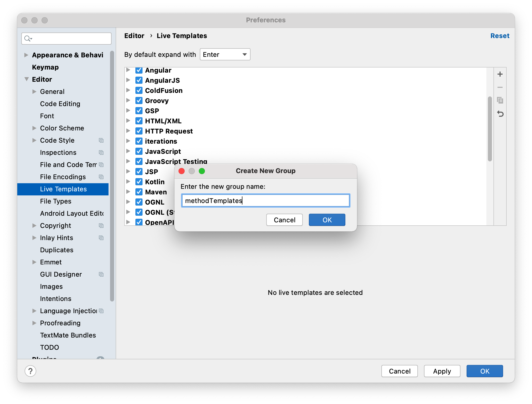Open the help question mark button
Screen dimensions: 532x404
tap(30, 371)
